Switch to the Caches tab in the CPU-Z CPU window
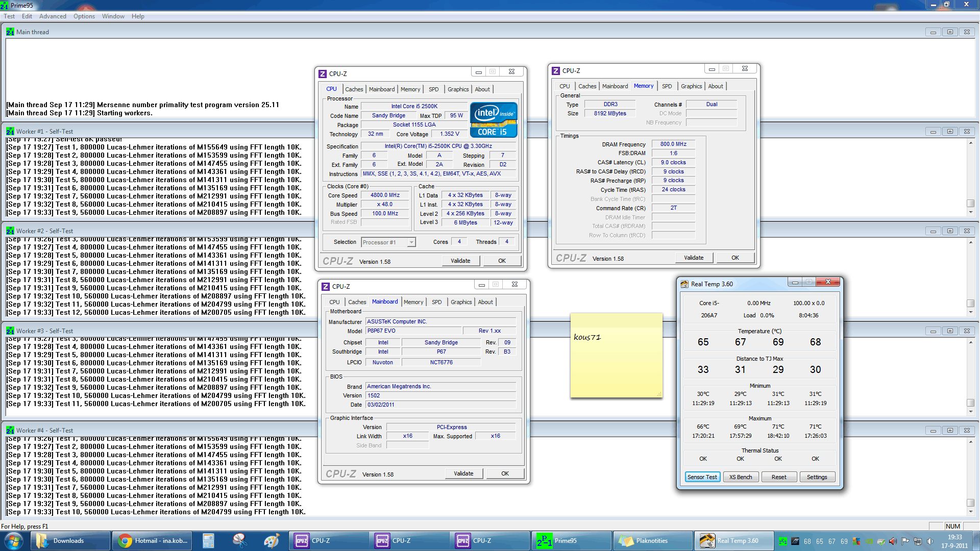Image resolution: width=980 pixels, height=551 pixels. [x=354, y=89]
